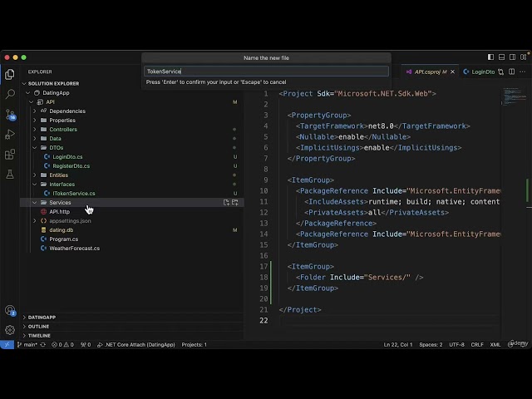Click UTF-8 encoding in status bar
This screenshot has height=399, width=532.
click(x=456, y=344)
